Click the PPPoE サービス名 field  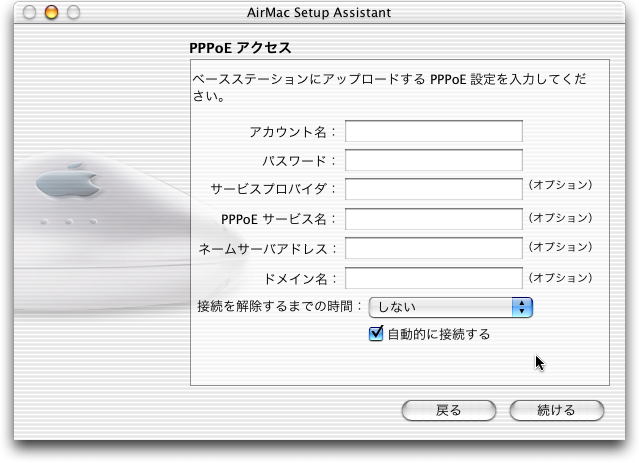pyautogui.click(x=434, y=219)
